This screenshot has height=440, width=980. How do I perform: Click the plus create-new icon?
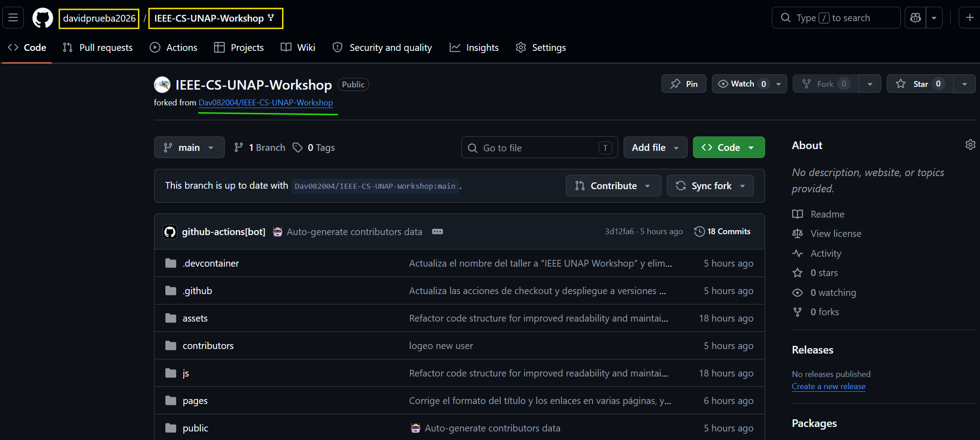coord(970,18)
